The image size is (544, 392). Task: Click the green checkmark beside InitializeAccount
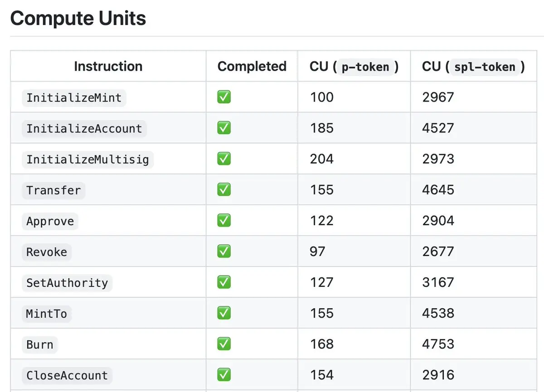coord(224,128)
